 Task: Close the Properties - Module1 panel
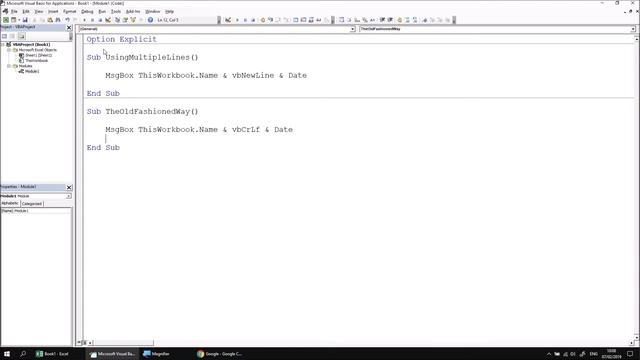[69, 187]
